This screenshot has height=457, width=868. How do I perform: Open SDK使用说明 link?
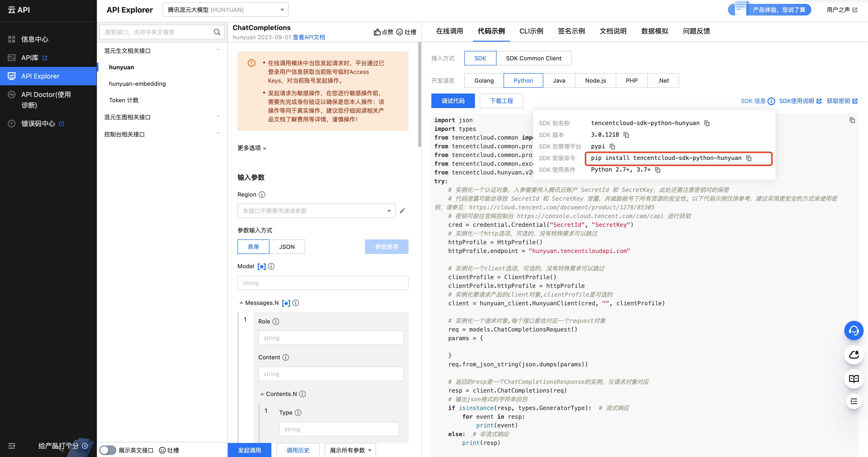pyautogui.click(x=800, y=101)
